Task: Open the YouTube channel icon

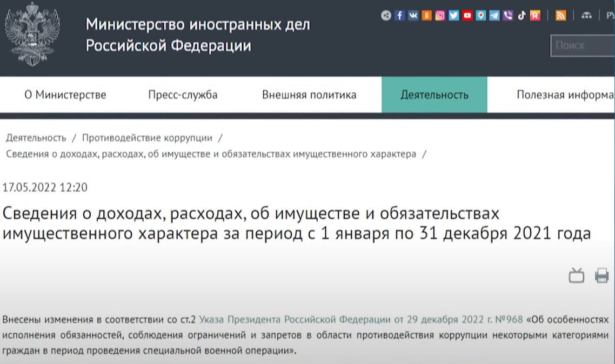Action: [466, 15]
